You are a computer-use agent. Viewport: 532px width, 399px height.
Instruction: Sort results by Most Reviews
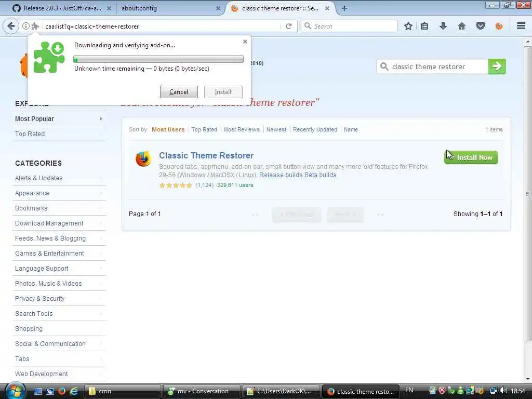click(x=242, y=129)
